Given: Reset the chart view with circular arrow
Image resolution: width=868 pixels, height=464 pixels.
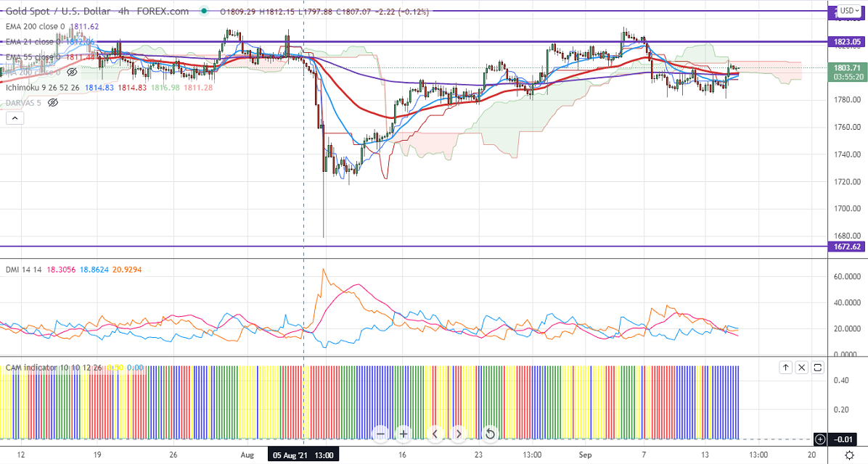Looking at the screenshot, I should [x=489, y=434].
